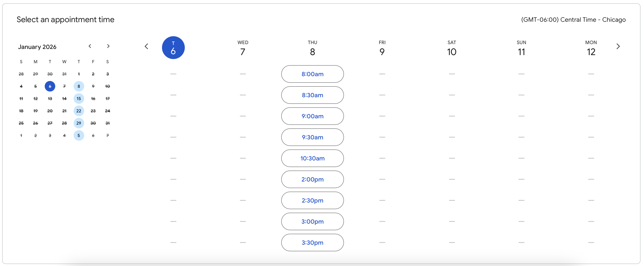Click the highlighted January 6 date
The image size is (644, 266).
tap(50, 86)
